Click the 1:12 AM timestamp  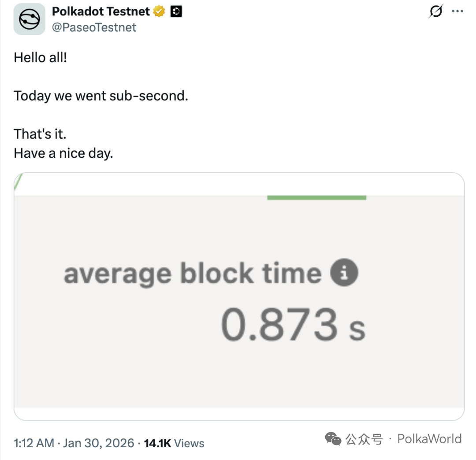click(x=34, y=443)
